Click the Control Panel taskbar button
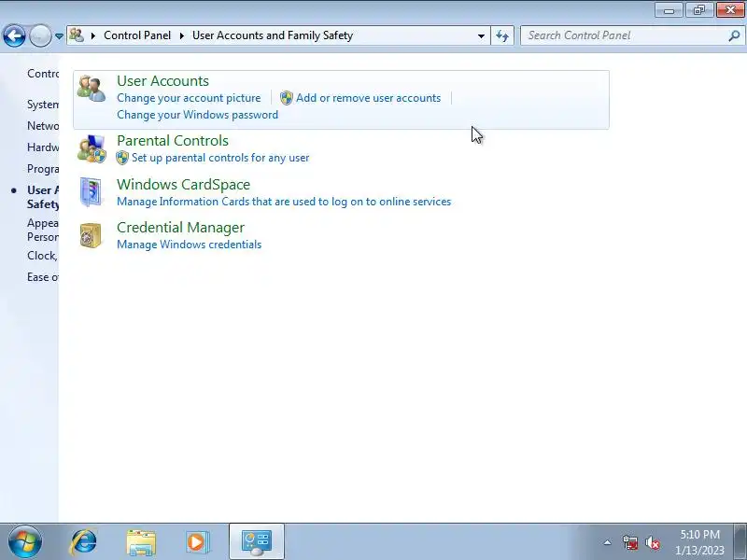 (x=257, y=542)
